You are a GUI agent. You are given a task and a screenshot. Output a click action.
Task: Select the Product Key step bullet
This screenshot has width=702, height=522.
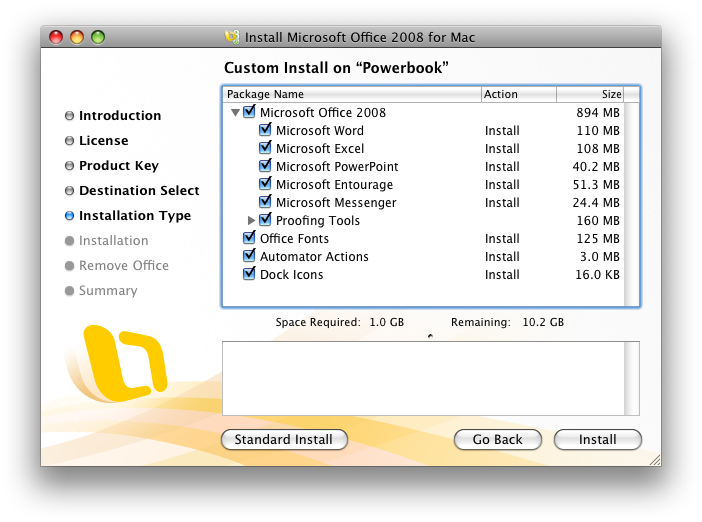coord(69,166)
